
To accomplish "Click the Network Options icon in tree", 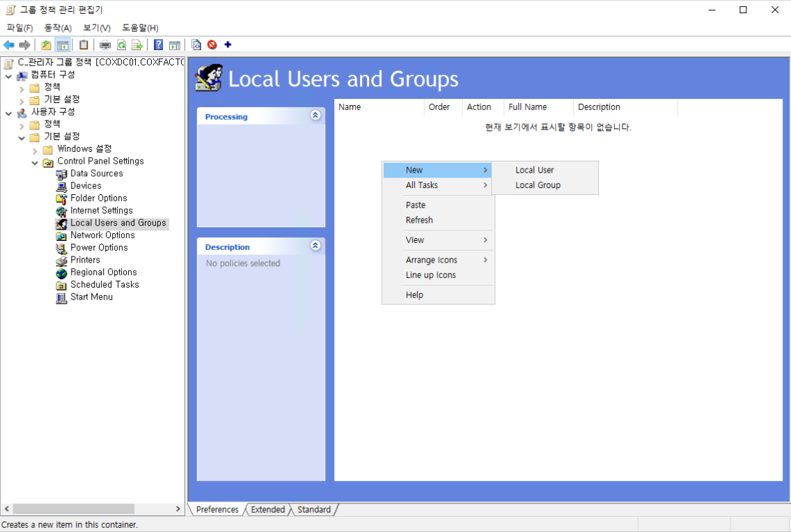I will 61,235.
